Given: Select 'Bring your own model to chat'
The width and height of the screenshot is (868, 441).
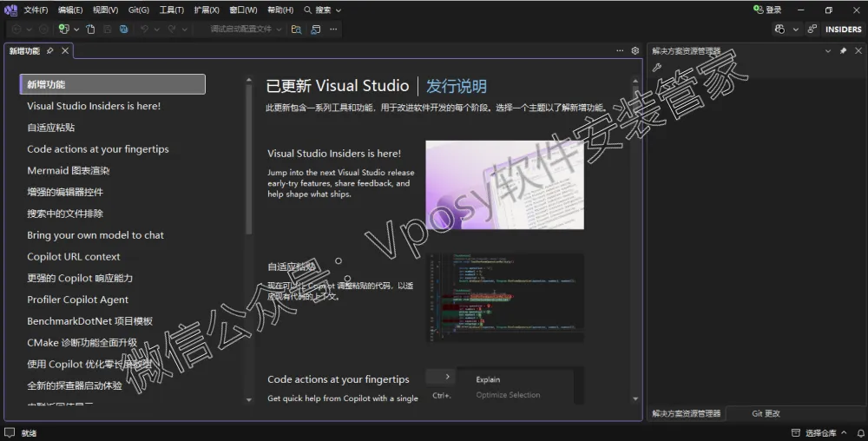Looking at the screenshot, I should point(95,235).
